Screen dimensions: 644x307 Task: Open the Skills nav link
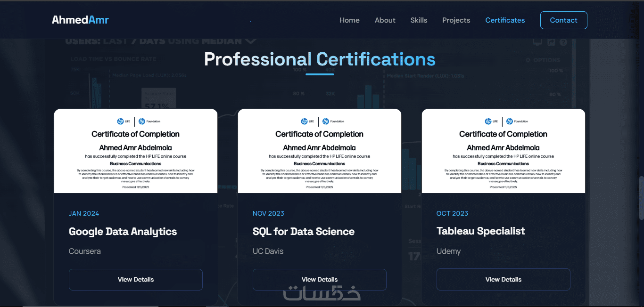pos(419,20)
